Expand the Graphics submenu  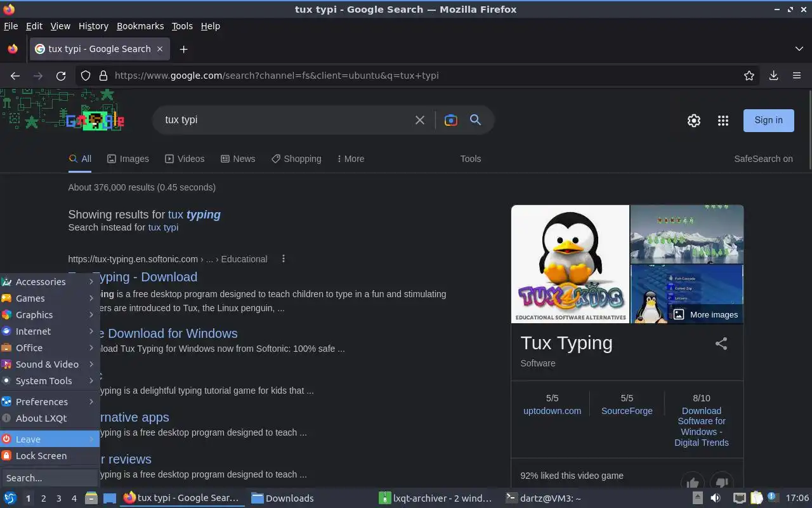click(49, 314)
